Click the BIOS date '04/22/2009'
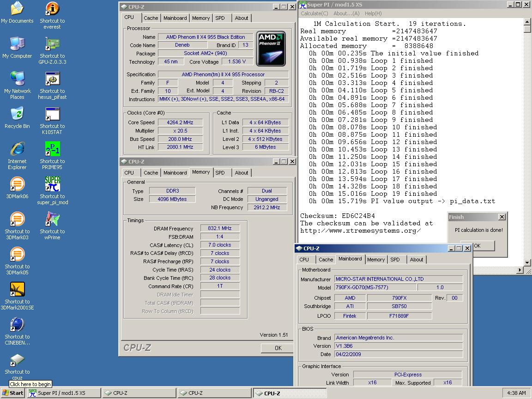532x399 pixels. (x=399, y=354)
